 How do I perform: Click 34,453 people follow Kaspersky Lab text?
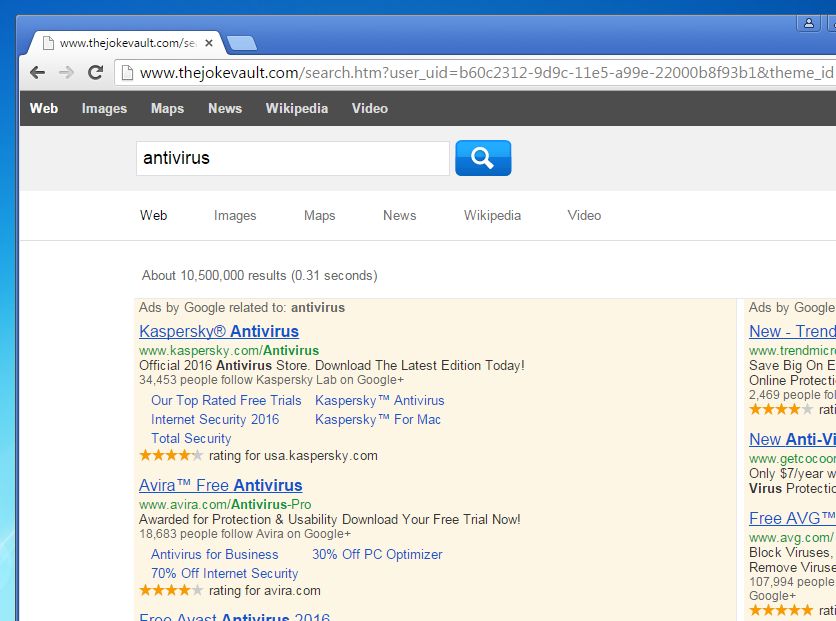(x=271, y=380)
